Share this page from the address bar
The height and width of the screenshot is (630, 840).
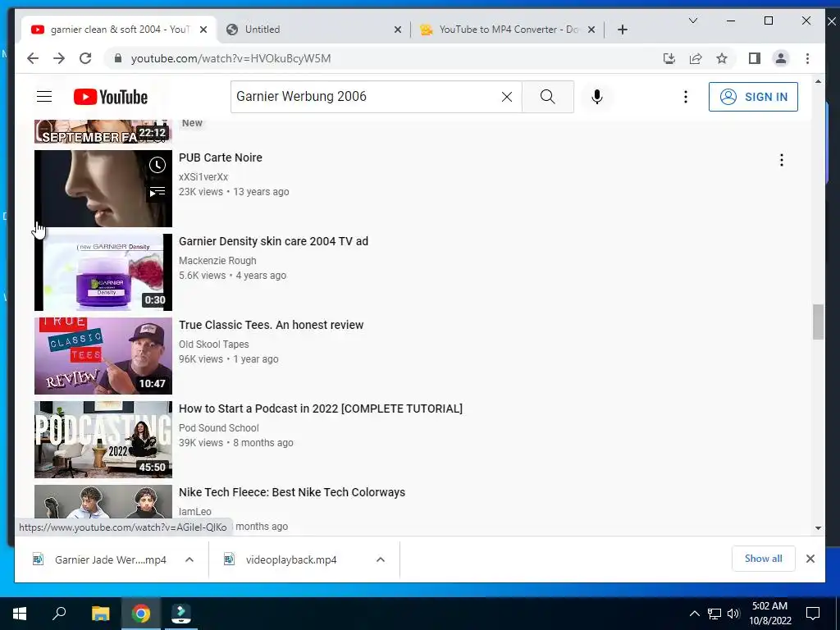[696, 58]
